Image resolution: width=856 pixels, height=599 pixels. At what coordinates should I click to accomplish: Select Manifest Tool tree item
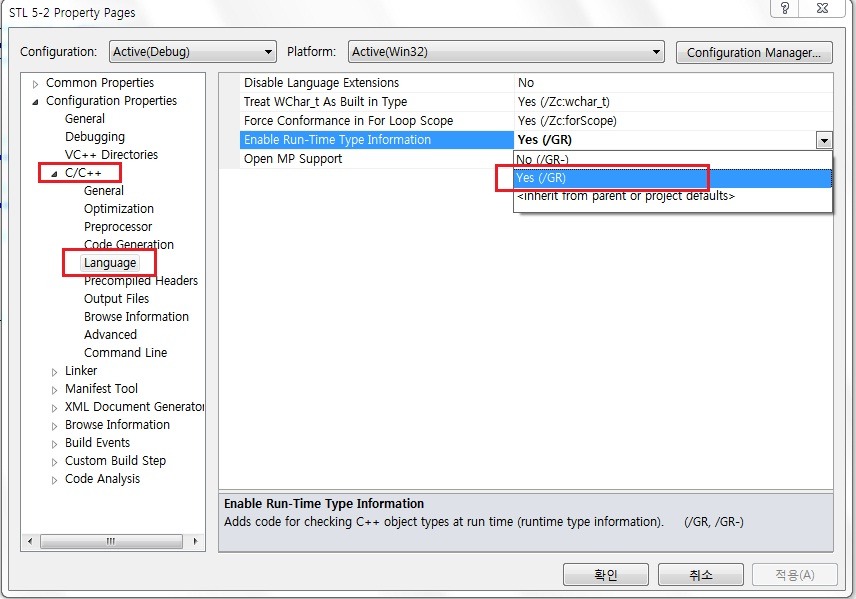[x=101, y=389]
